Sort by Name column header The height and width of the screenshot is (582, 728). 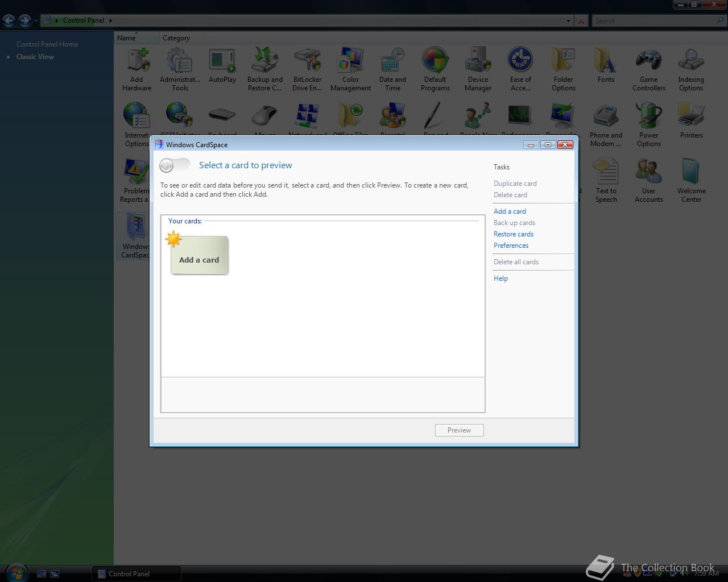coord(137,38)
